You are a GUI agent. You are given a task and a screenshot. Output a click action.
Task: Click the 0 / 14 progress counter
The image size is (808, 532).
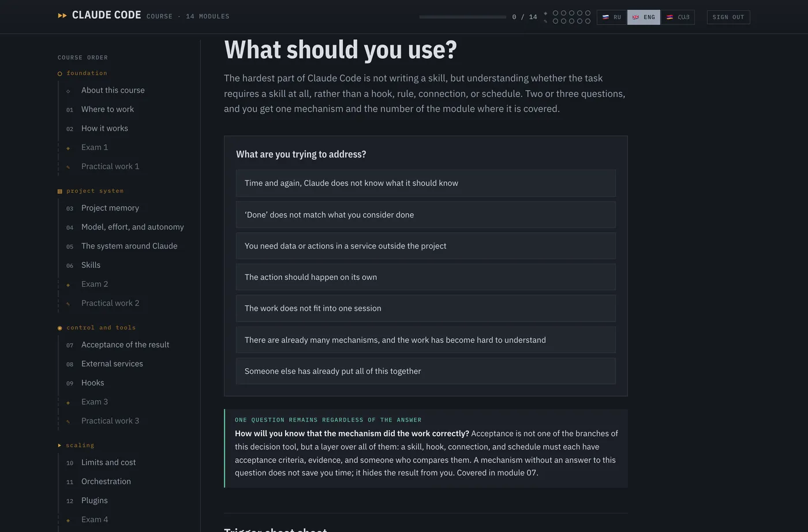click(x=525, y=17)
